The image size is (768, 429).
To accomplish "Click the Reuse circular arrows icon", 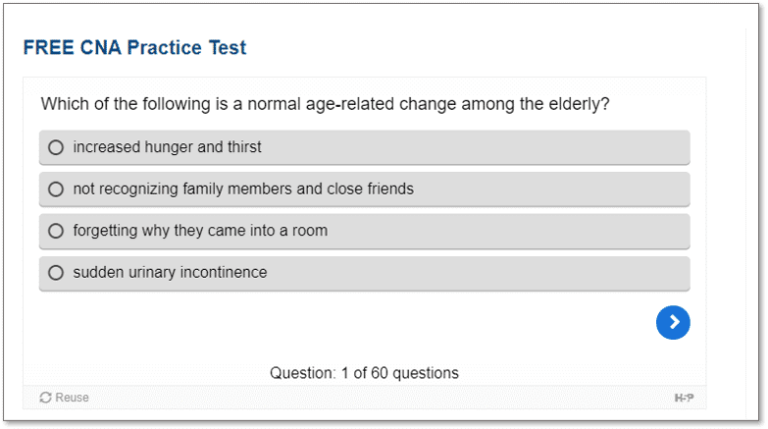I will [45, 398].
